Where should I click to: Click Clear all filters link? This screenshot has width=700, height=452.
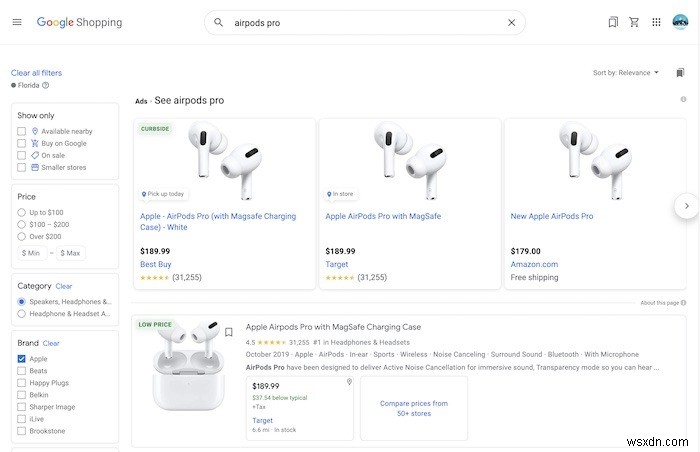tap(36, 73)
